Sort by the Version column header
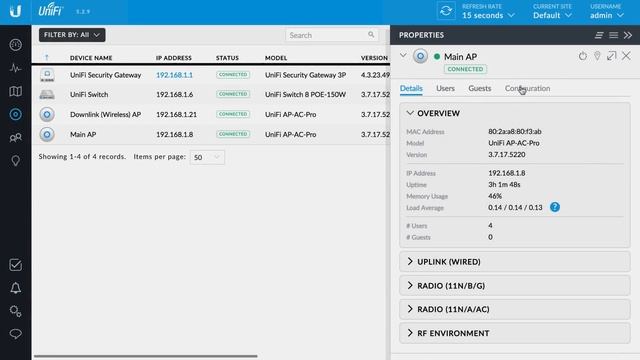640x360 pixels. tap(374, 58)
